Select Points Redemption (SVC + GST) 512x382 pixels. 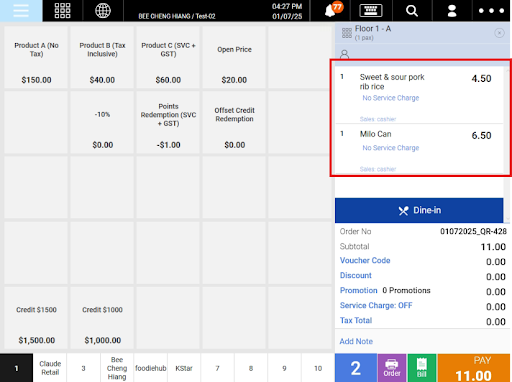pyautogui.click(x=168, y=122)
